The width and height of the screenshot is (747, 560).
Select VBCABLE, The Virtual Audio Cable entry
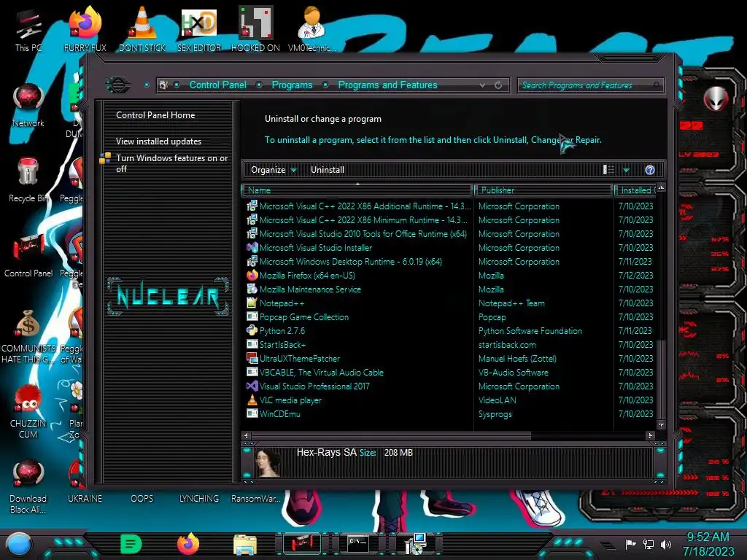pos(321,373)
